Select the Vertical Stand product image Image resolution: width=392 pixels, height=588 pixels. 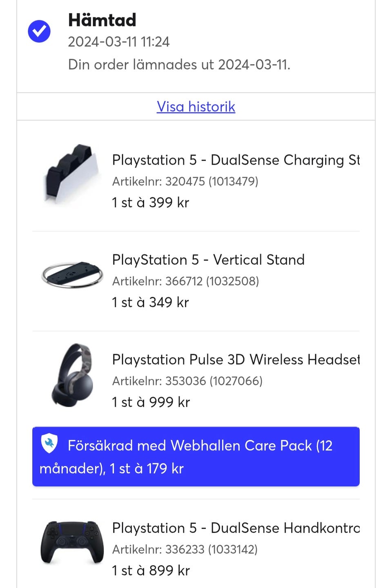(72, 274)
